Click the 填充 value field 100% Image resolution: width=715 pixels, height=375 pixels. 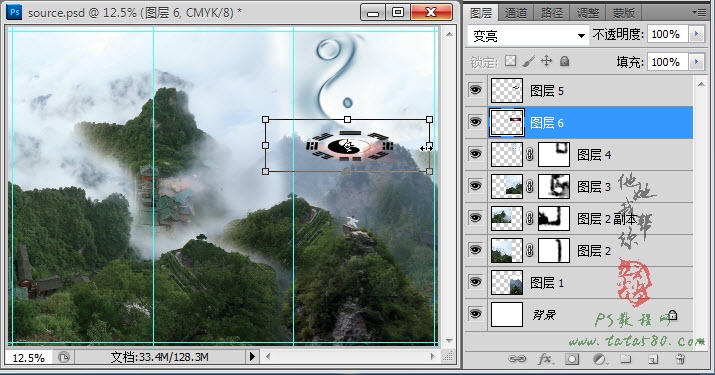(x=668, y=62)
